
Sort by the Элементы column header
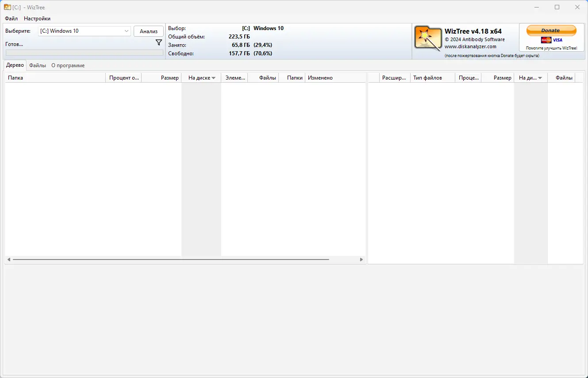point(234,78)
